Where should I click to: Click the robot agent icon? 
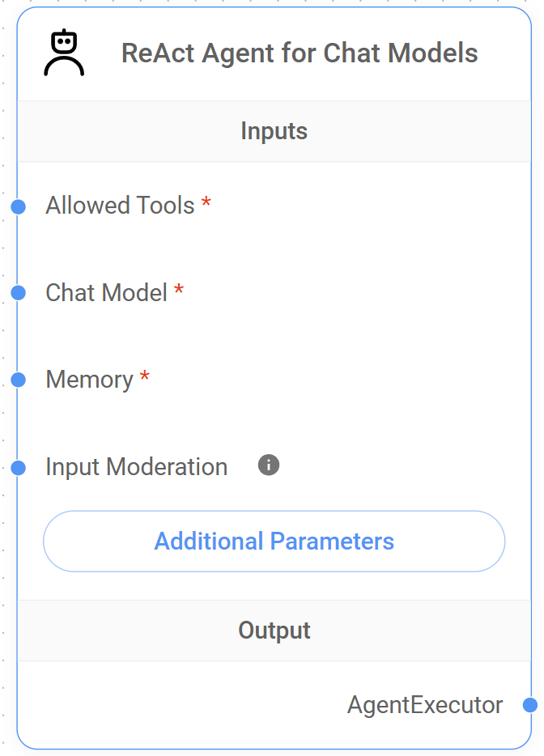click(63, 51)
